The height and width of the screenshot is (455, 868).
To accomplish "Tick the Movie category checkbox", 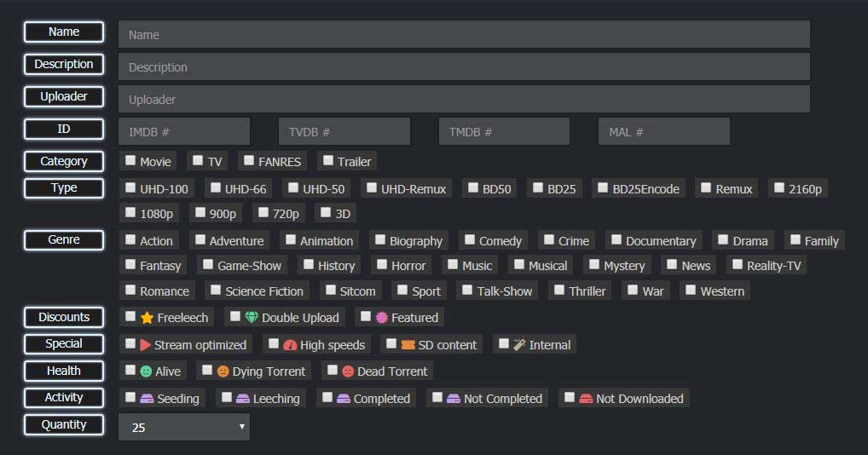I will (130, 160).
